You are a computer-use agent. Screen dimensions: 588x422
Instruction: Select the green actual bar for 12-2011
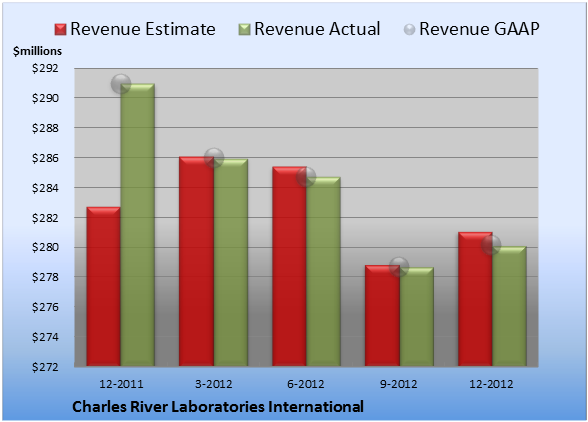[x=138, y=225]
